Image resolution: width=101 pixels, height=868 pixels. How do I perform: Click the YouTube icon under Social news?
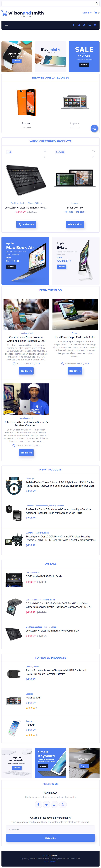pyautogui.click(x=63, y=805)
